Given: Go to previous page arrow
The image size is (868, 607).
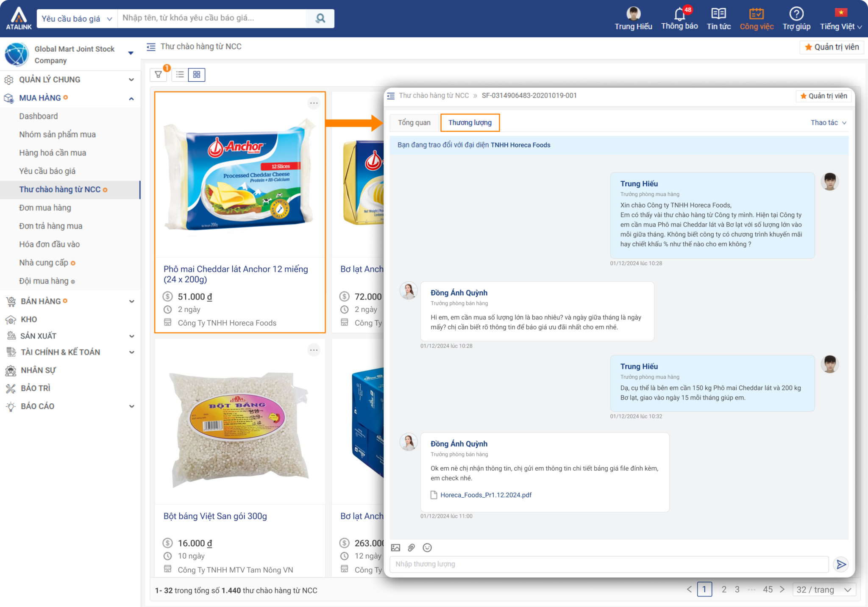Looking at the screenshot, I should coord(689,590).
